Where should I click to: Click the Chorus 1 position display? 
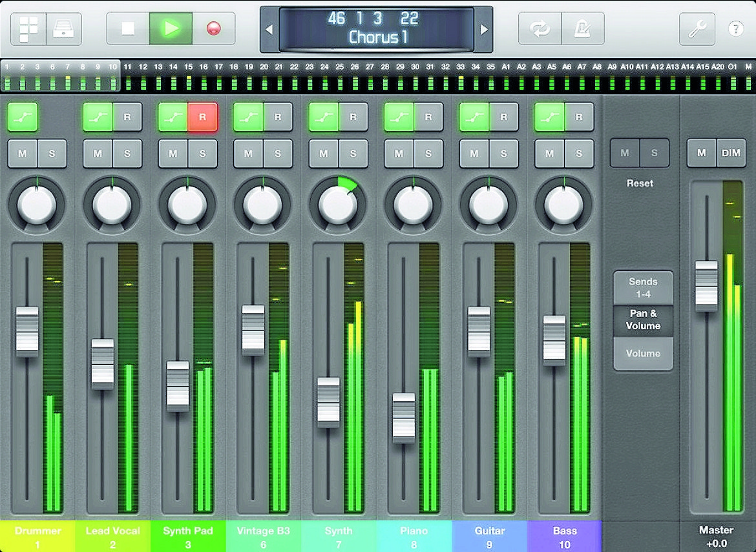pyautogui.click(x=377, y=30)
